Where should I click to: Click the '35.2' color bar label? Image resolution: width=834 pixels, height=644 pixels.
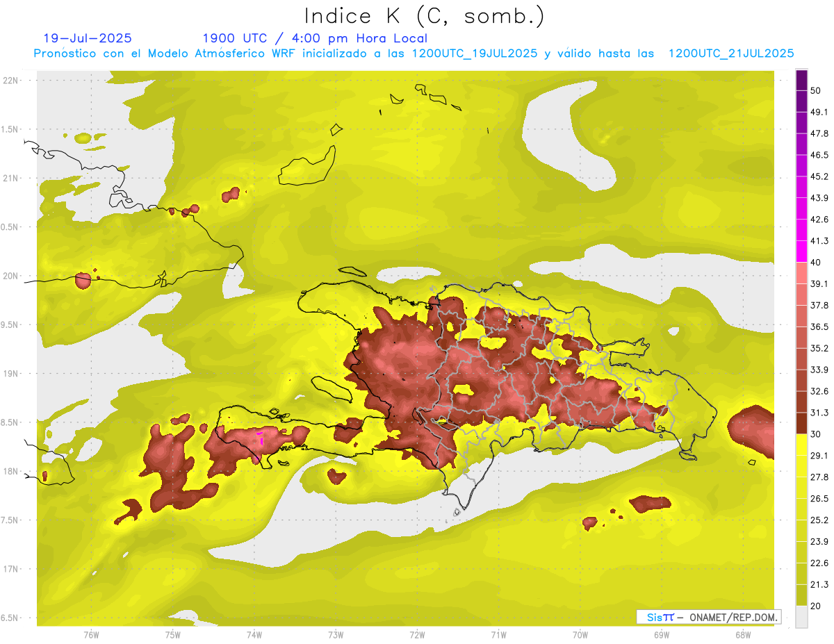[819, 348]
